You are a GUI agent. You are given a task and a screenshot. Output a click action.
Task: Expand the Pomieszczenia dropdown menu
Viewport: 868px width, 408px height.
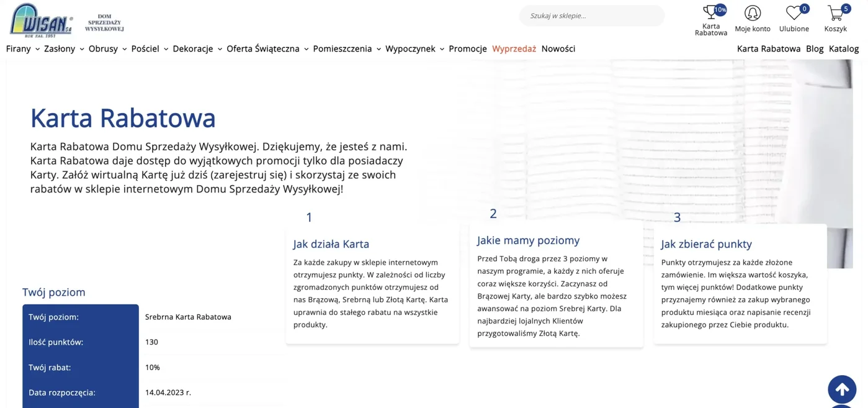click(347, 48)
